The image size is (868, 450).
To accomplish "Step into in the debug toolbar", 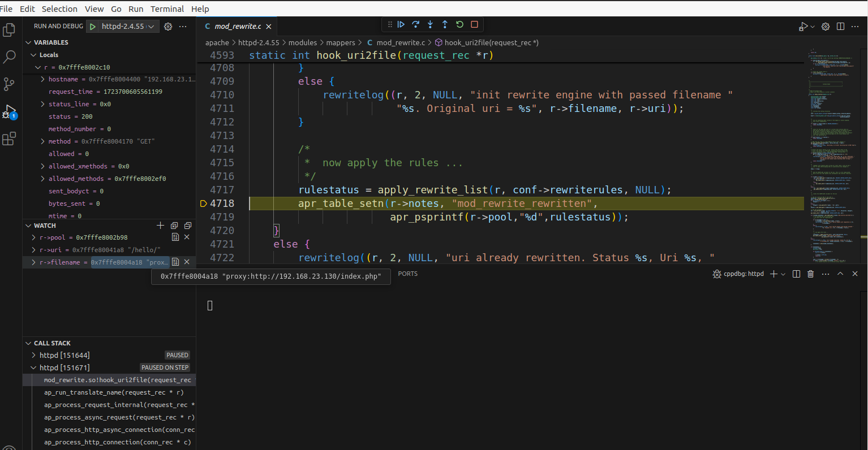I will pos(431,24).
